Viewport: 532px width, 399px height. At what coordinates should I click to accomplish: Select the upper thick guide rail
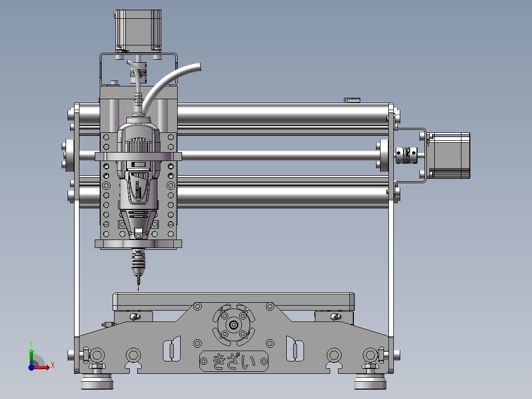[x=283, y=115]
